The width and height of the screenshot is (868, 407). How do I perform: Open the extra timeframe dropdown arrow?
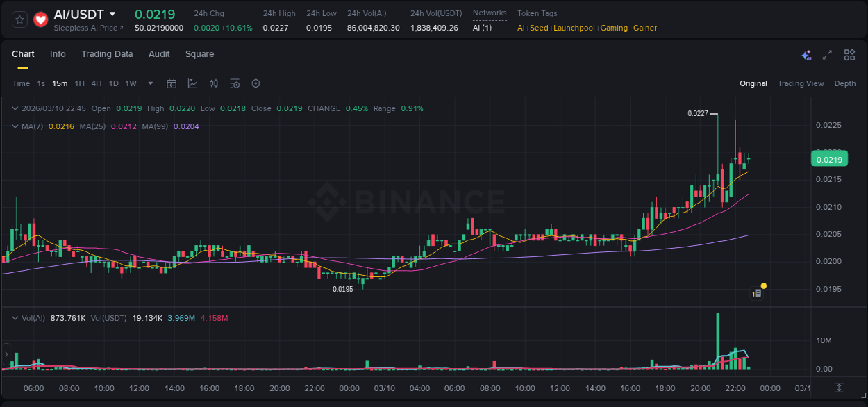(x=149, y=83)
